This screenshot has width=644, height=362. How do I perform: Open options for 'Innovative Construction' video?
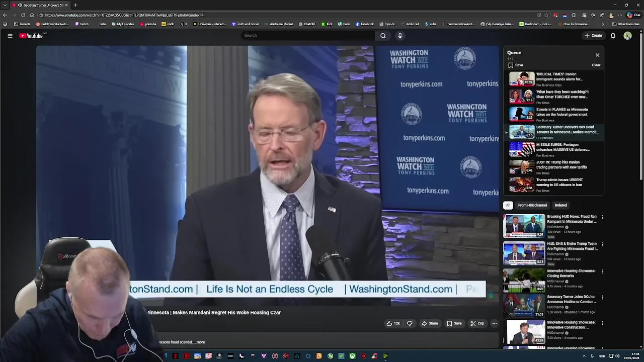coord(602,323)
